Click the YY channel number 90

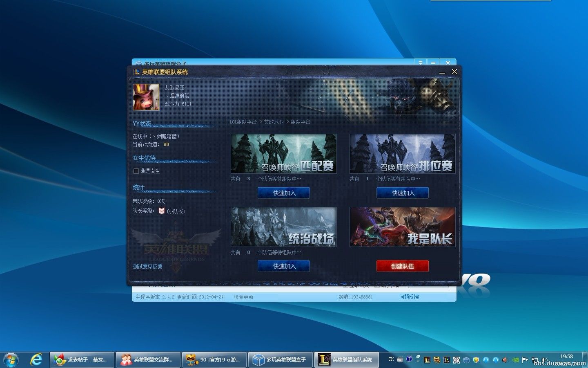[x=166, y=144]
